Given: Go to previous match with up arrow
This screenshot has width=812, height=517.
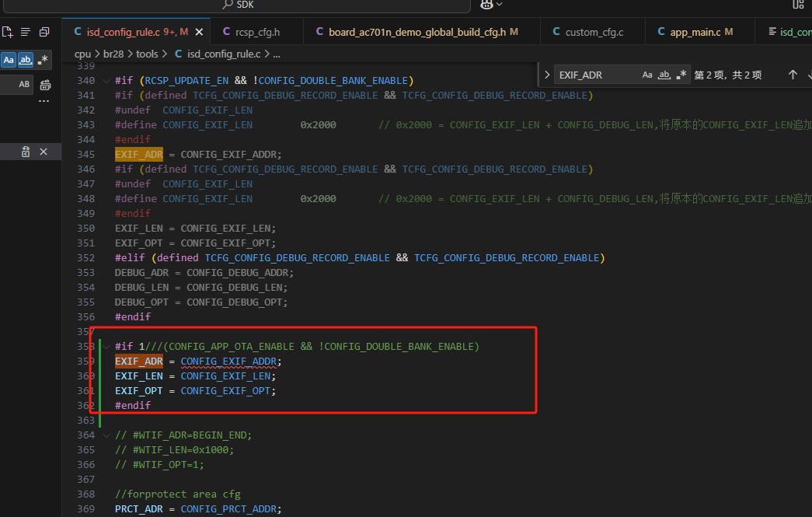Looking at the screenshot, I should tap(793, 75).
